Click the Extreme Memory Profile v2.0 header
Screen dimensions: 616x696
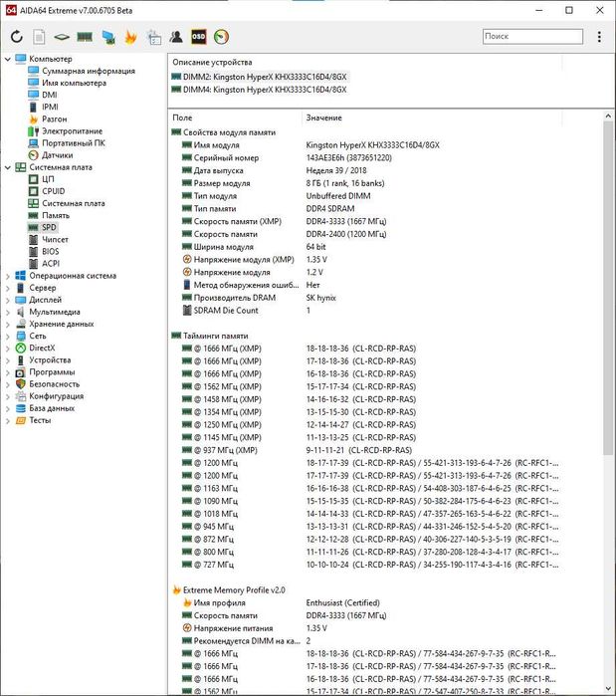pos(234,589)
